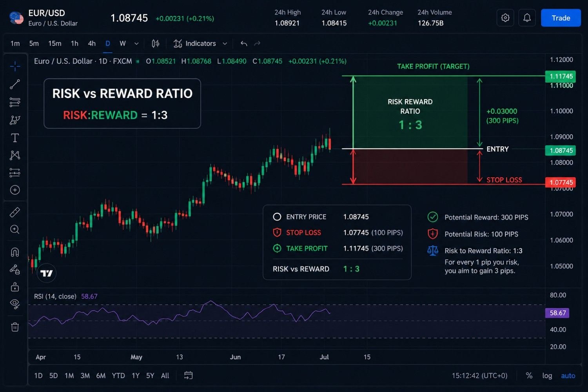Select the crosshair cursor tool
588x392 pixels.
pos(15,66)
